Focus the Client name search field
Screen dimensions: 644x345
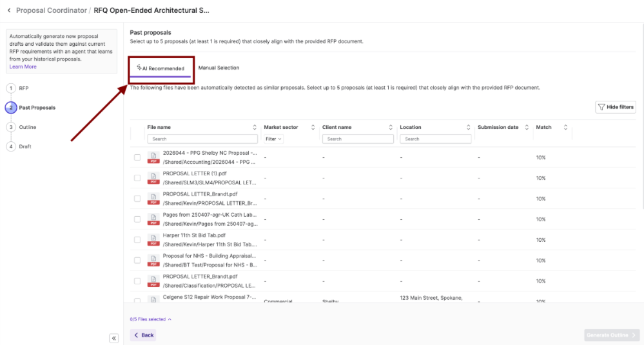tap(358, 139)
